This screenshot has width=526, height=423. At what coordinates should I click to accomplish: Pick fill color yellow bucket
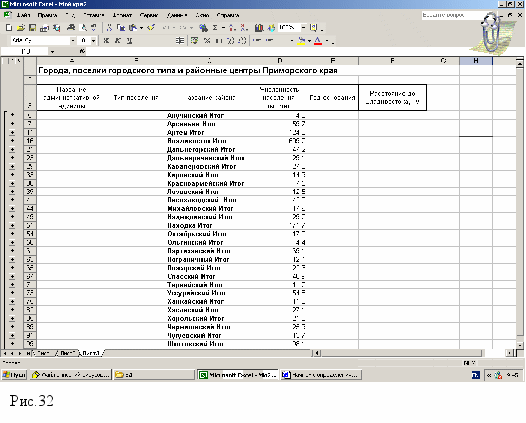[301, 41]
